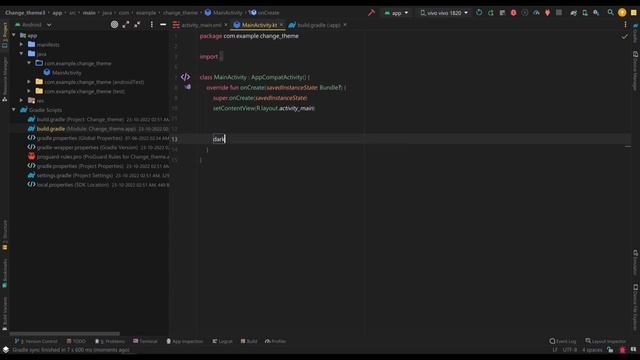Click the Profile app gauge icon

[536, 13]
